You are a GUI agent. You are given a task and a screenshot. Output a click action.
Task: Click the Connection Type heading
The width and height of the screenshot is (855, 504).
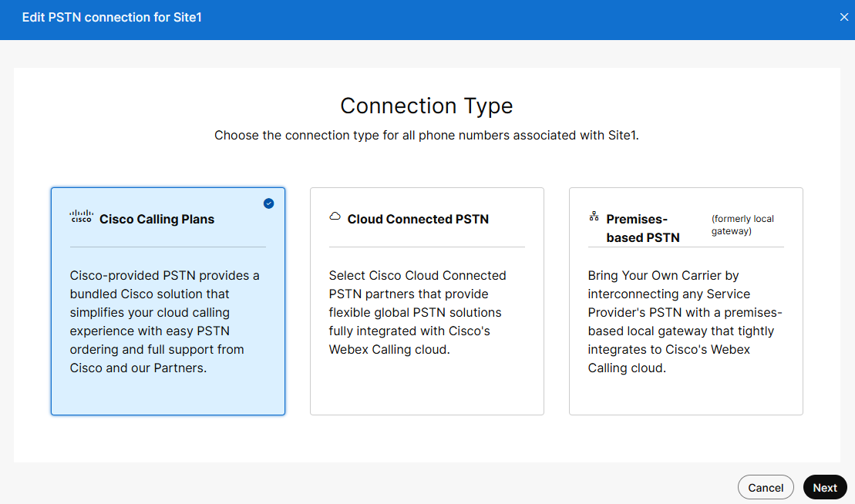pyautogui.click(x=426, y=106)
